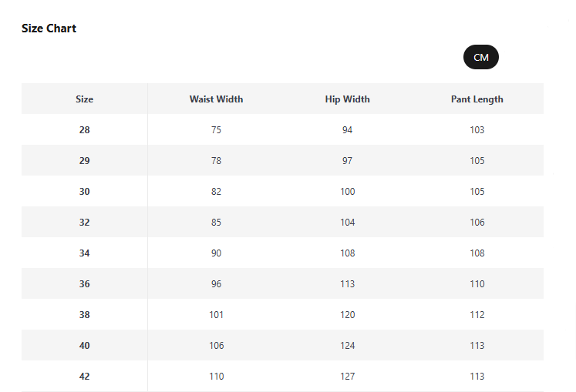Click the Waist Width column header
Image resolution: width=576 pixels, height=392 pixels.
pyautogui.click(x=216, y=99)
